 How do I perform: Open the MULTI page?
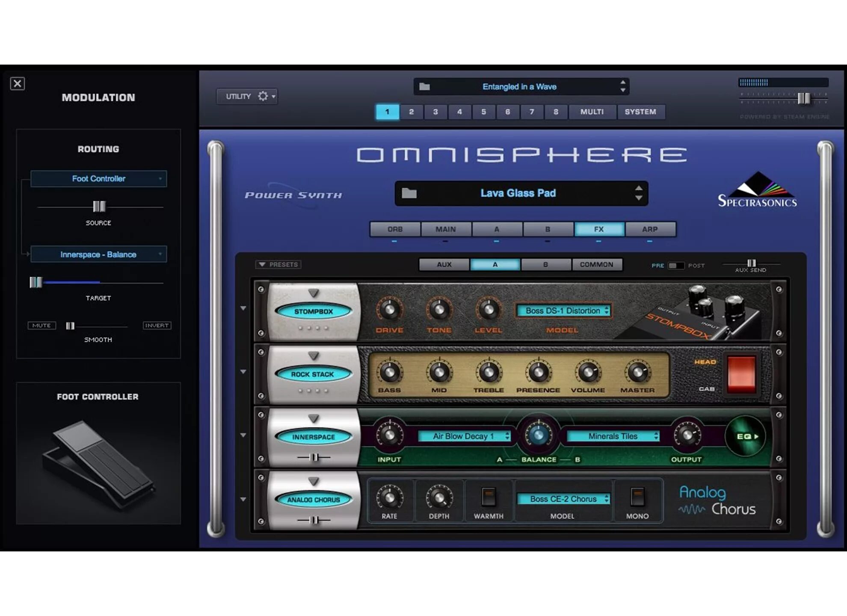592,112
